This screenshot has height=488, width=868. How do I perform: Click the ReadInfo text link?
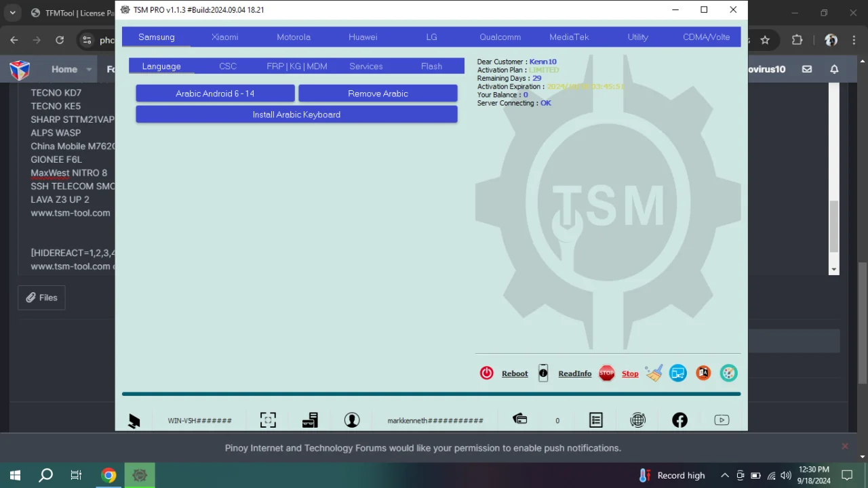(x=575, y=373)
